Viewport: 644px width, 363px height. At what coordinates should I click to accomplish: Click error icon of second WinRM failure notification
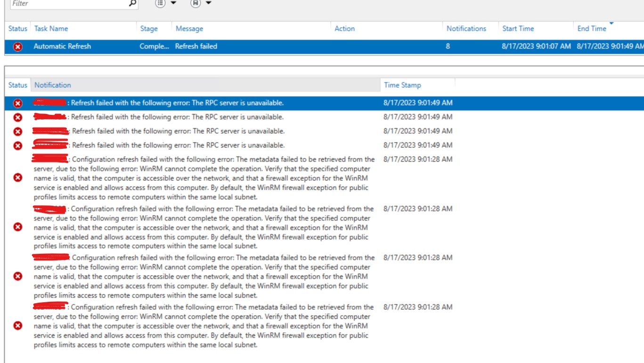tap(18, 227)
